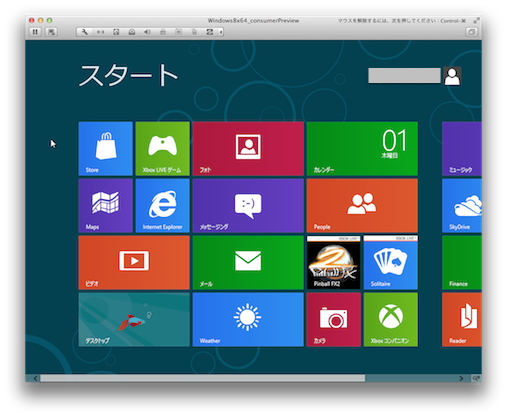The width and height of the screenshot is (507, 417).
Task: Open the Store tile
Action: (105, 148)
